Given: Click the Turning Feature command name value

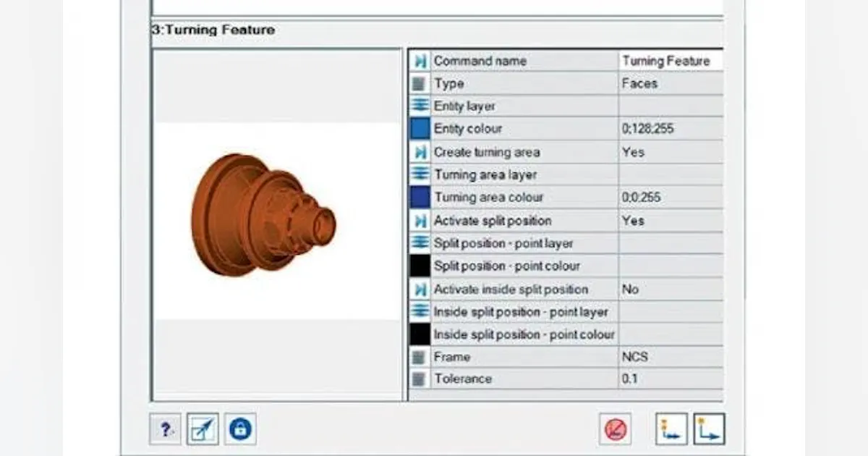Looking at the screenshot, I should coord(671,61).
